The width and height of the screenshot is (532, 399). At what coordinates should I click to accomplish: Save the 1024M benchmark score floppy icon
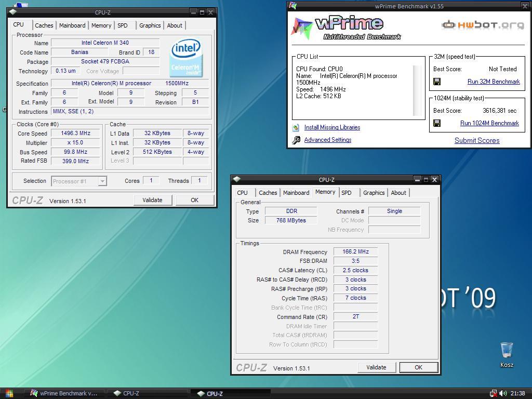[x=437, y=123]
